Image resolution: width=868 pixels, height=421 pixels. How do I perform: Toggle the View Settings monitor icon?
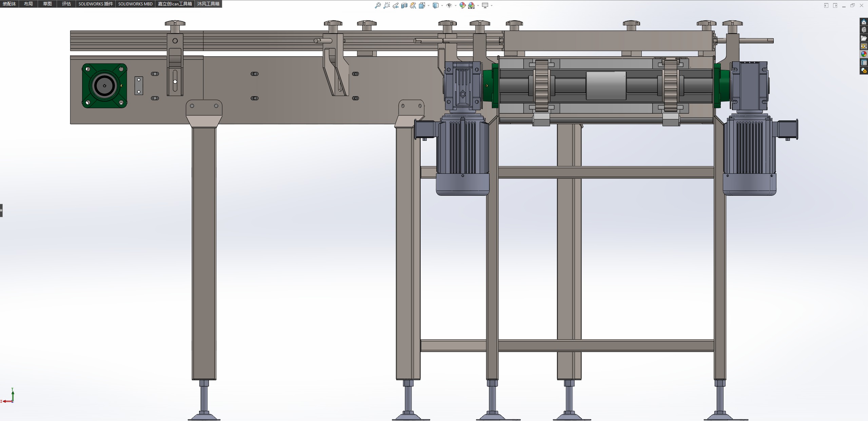485,5
